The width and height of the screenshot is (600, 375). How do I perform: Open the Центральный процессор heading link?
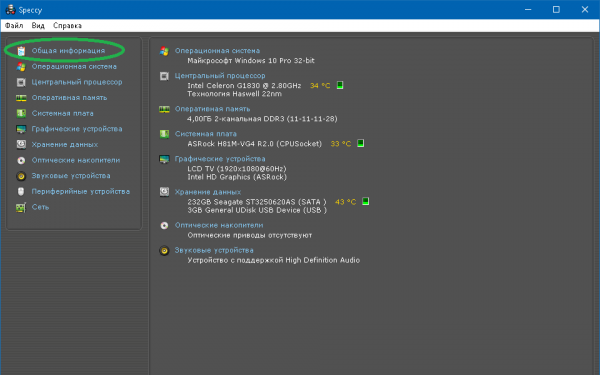(x=220, y=76)
